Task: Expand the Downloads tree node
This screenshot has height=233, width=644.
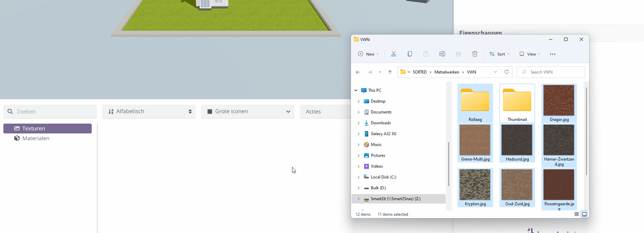Action: (x=359, y=123)
